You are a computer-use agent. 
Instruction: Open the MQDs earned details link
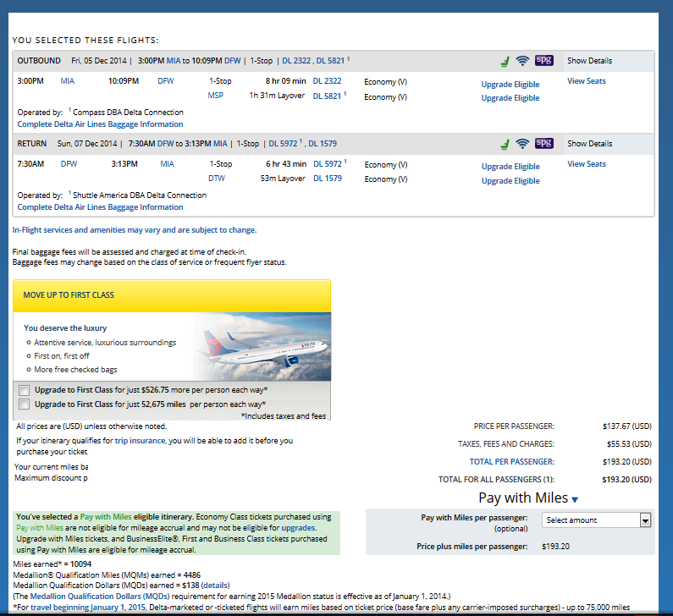pos(215,586)
